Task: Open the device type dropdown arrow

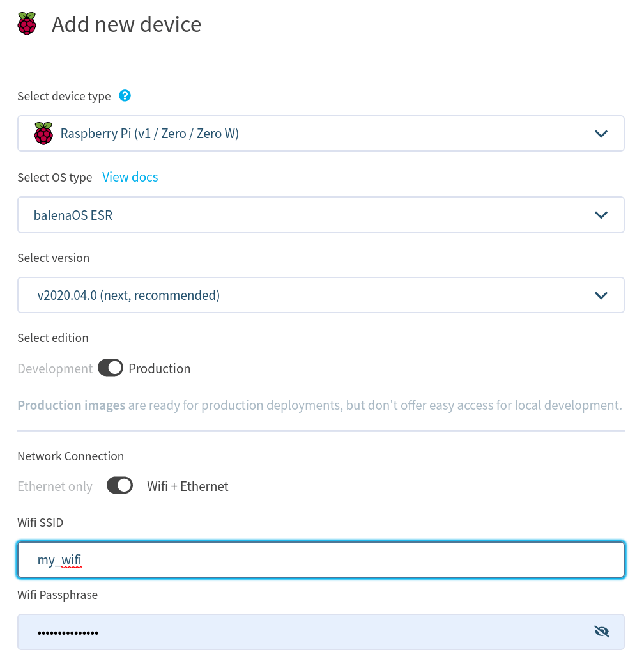Action: [x=601, y=134]
